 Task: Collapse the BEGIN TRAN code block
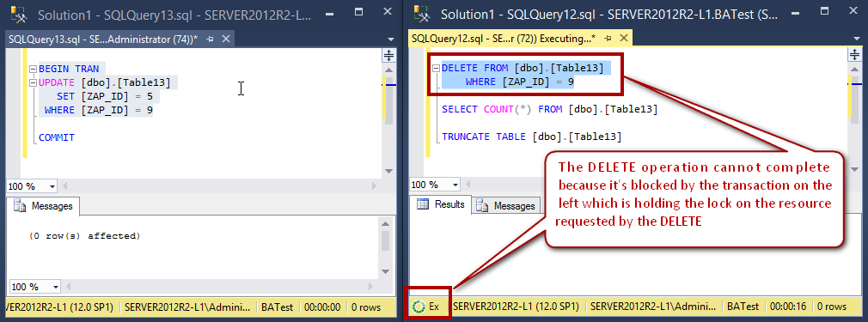coord(33,70)
